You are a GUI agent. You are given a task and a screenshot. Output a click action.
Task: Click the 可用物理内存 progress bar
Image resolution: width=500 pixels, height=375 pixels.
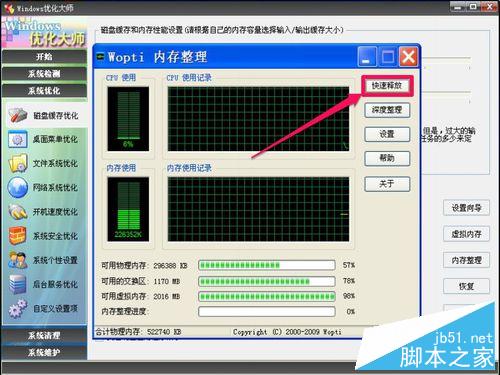[x=267, y=265]
